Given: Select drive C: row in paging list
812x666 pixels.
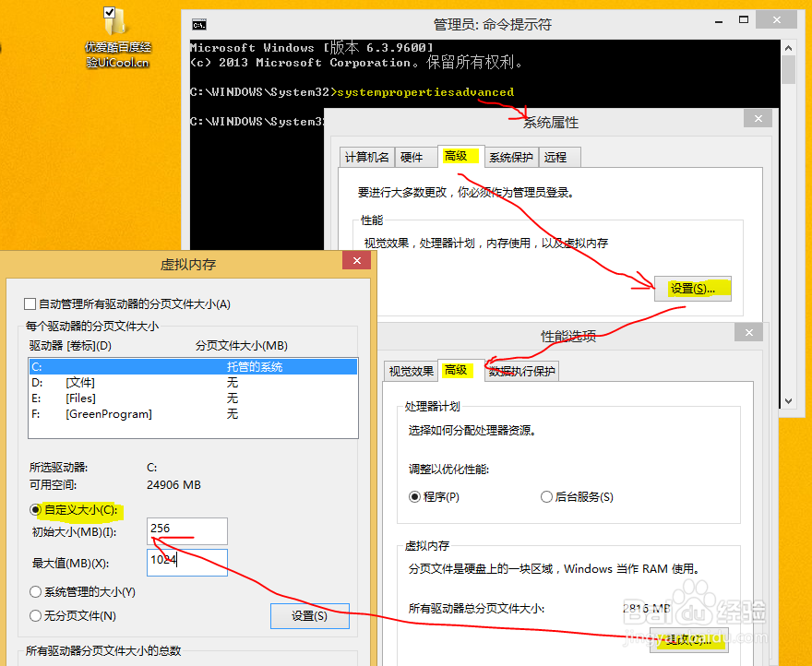Looking at the screenshot, I should point(193,366).
